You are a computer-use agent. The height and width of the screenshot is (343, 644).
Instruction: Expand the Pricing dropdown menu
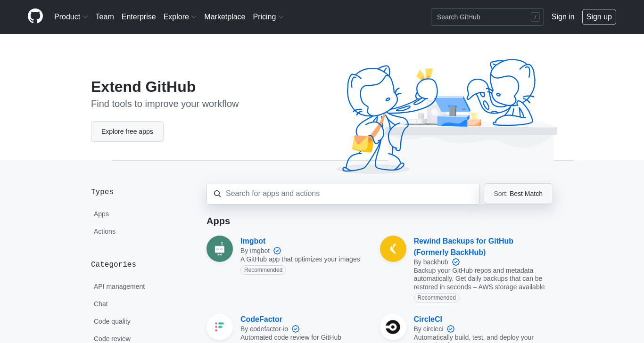pyautogui.click(x=268, y=17)
